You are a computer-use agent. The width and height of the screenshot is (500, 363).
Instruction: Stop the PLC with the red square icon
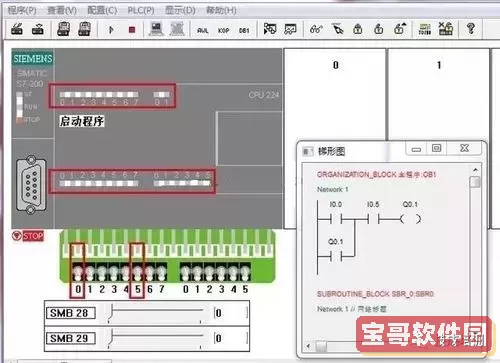(x=132, y=30)
